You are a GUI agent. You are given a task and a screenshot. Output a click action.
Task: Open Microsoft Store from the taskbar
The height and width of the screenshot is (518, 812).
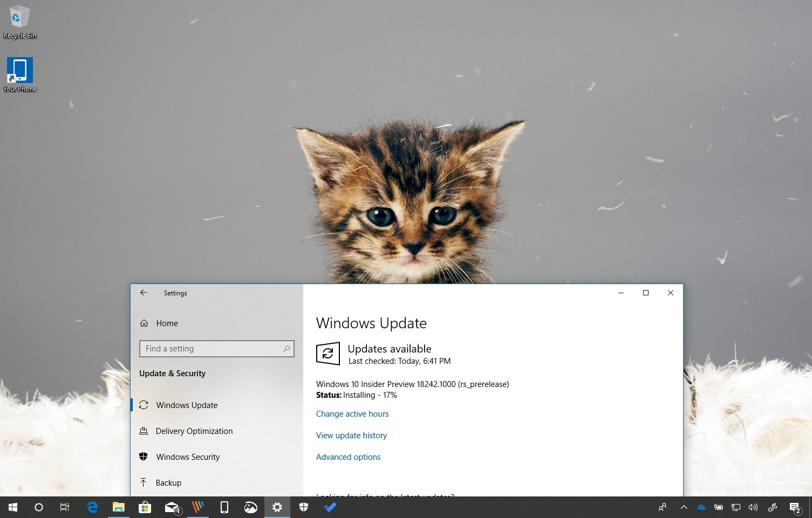coord(145,507)
